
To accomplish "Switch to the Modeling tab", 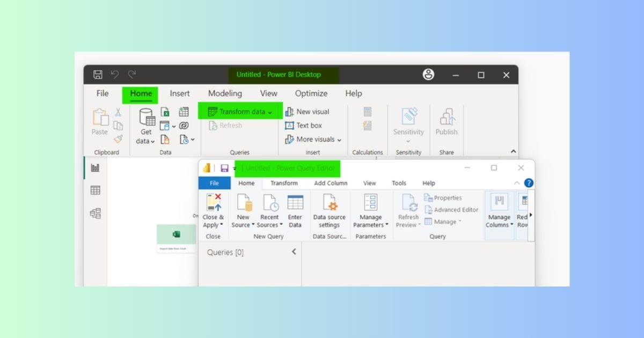I will tap(225, 93).
